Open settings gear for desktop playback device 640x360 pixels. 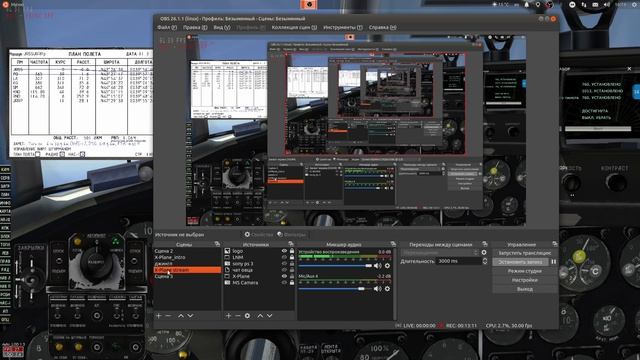tap(387, 266)
